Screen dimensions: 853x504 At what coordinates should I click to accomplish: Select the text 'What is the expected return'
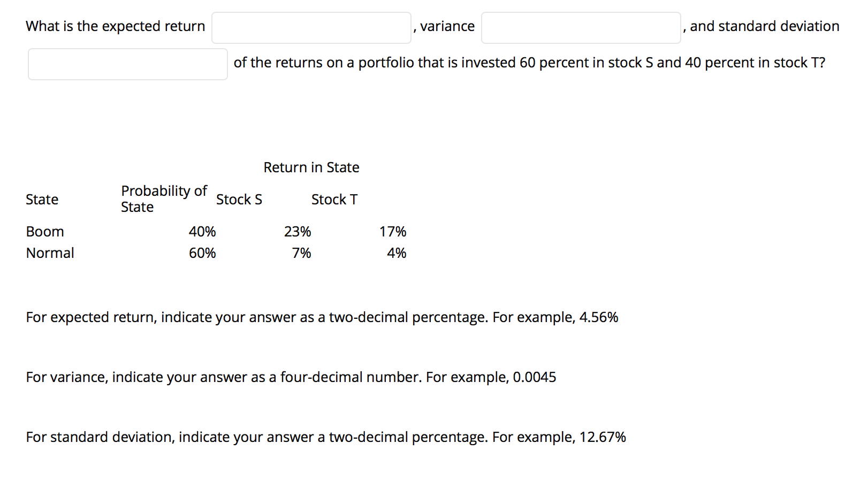[x=115, y=26]
